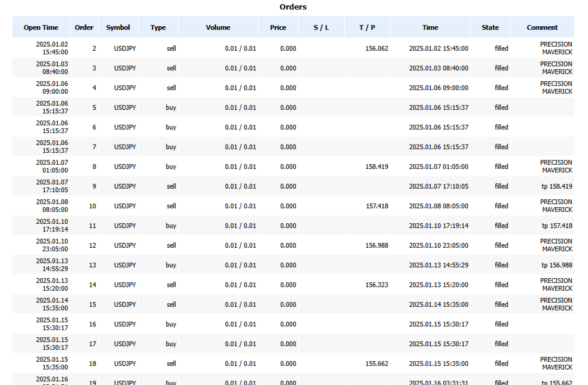Select the T/P value 156.062
The image size is (588, 385).
pos(376,48)
